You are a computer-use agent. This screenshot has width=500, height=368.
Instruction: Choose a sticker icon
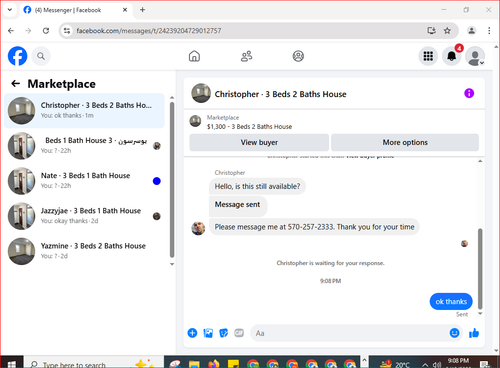[224, 333]
